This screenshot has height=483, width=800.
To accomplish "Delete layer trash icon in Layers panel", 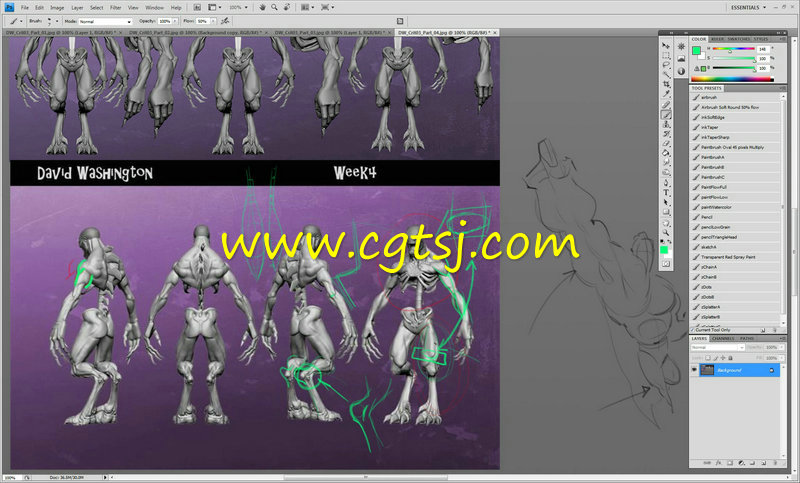I will 775,463.
